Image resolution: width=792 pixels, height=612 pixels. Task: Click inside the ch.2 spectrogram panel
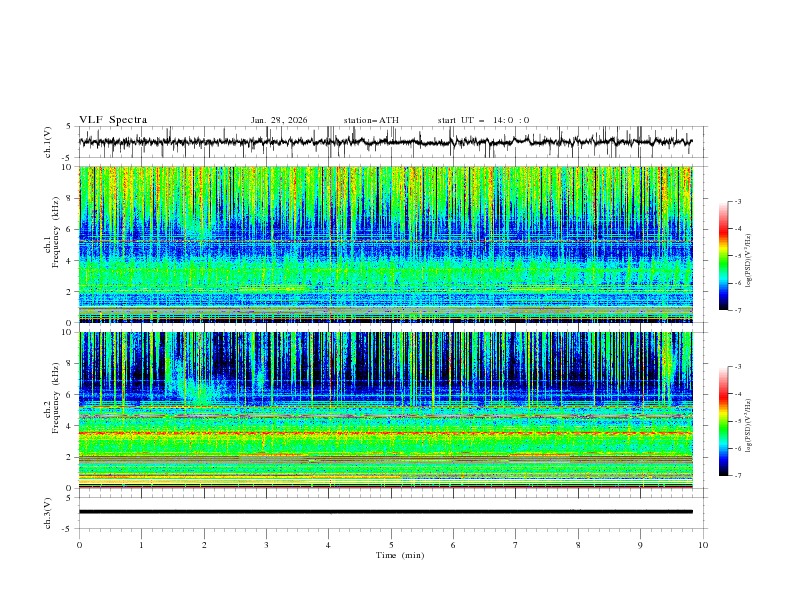pyautogui.click(x=385, y=410)
